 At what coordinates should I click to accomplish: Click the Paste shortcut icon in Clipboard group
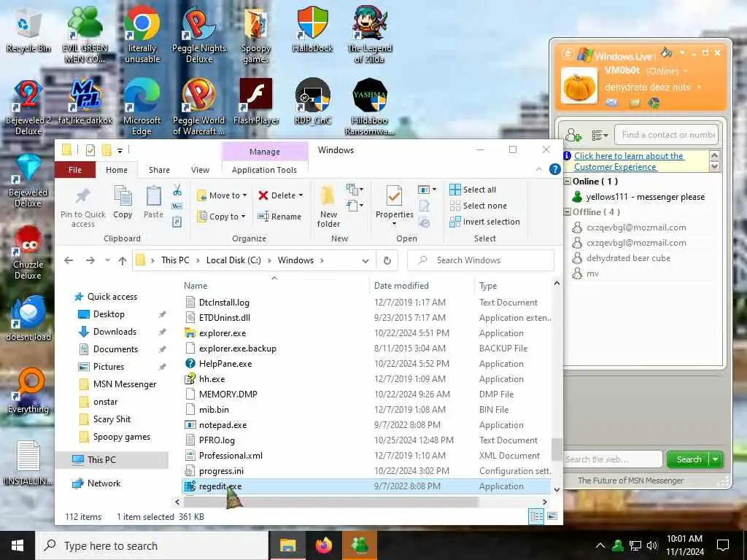click(x=177, y=222)
